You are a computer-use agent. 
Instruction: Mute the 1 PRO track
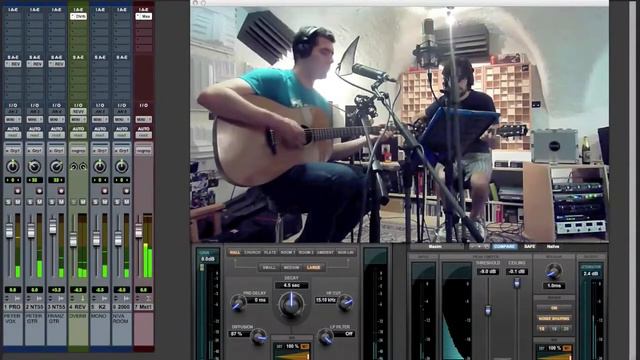click(18, 202)
